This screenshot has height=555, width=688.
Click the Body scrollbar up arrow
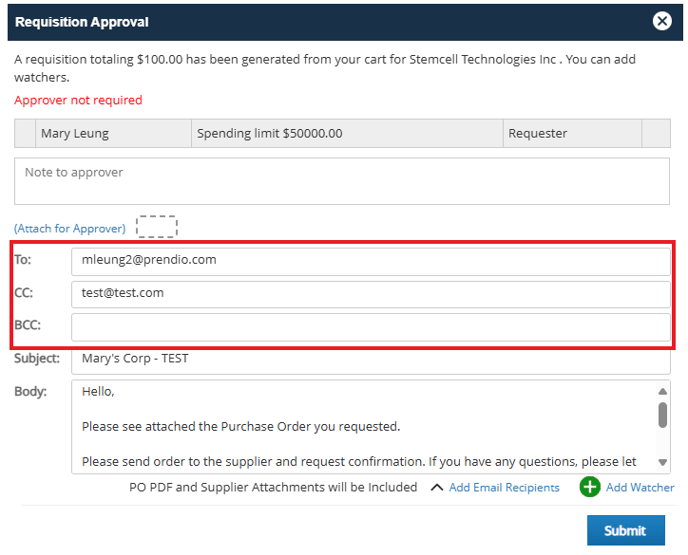pos(663,391)
